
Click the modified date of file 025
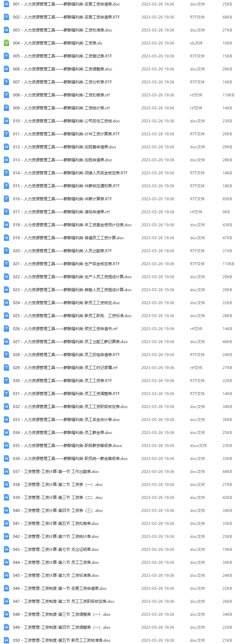(x=158, y=316)
